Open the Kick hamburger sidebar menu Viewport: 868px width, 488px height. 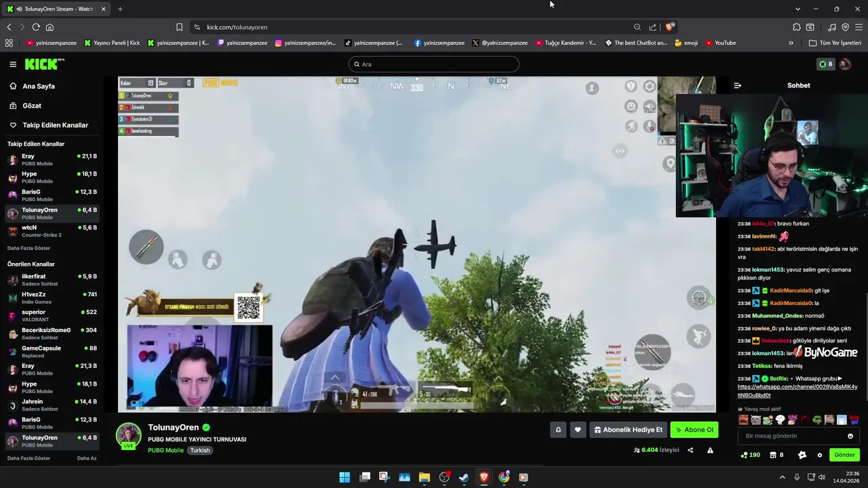[x=13, y=64]
